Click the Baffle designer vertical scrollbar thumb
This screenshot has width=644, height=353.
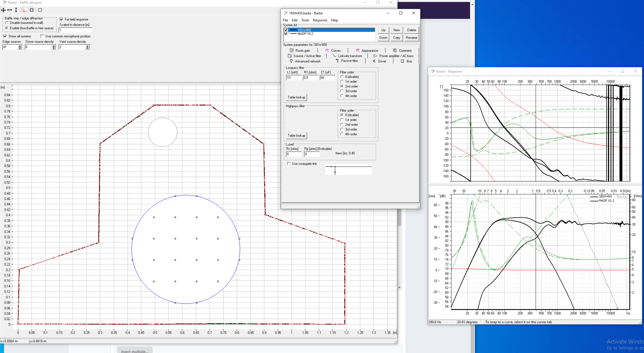(x=399, y=218)
